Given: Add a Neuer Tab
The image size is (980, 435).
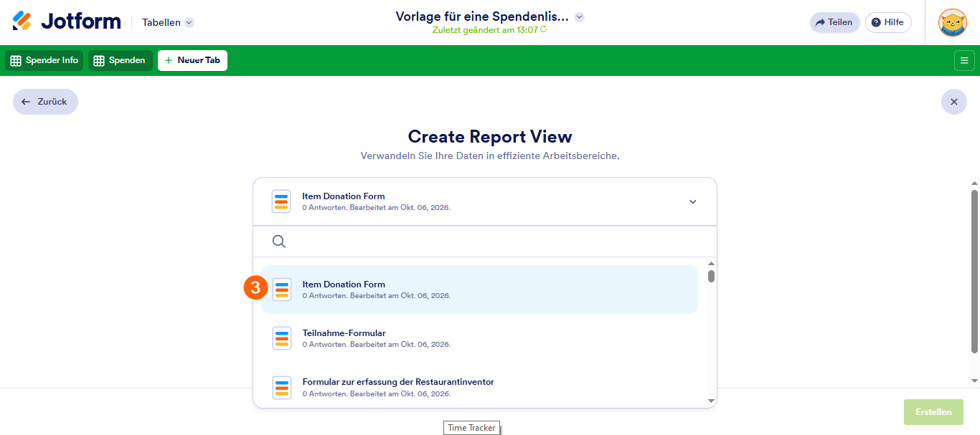Looking at the screenshot, I should [192, 60].
